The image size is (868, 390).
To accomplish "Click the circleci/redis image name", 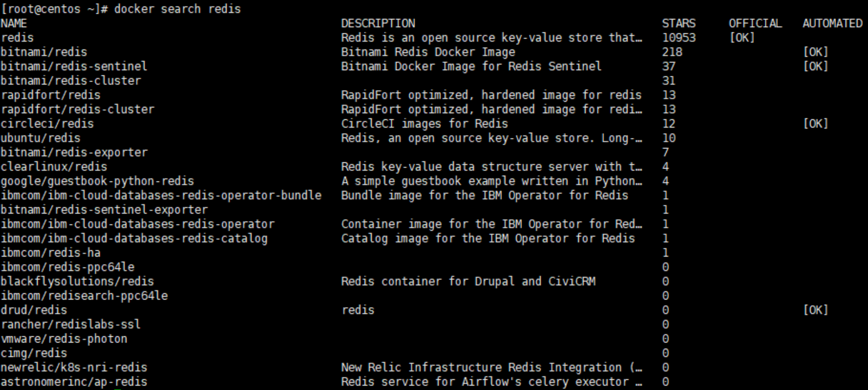I will pos(47,123).
